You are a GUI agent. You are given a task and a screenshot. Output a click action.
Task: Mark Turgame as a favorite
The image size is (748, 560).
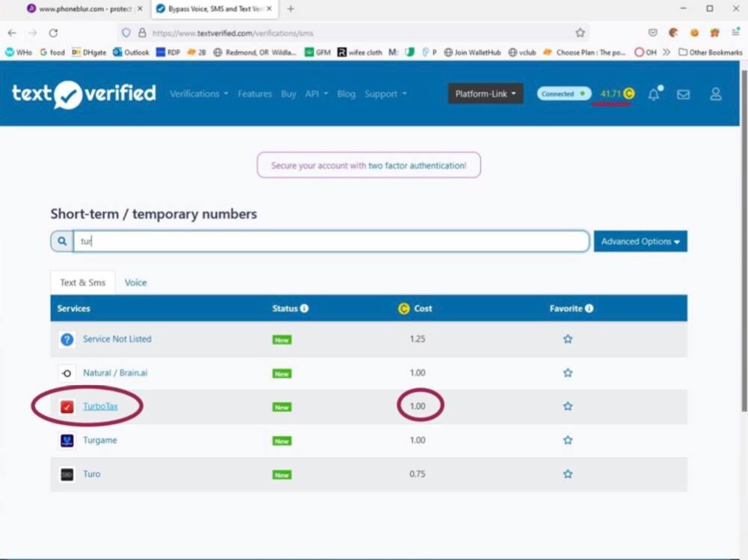tap(568, 440)
